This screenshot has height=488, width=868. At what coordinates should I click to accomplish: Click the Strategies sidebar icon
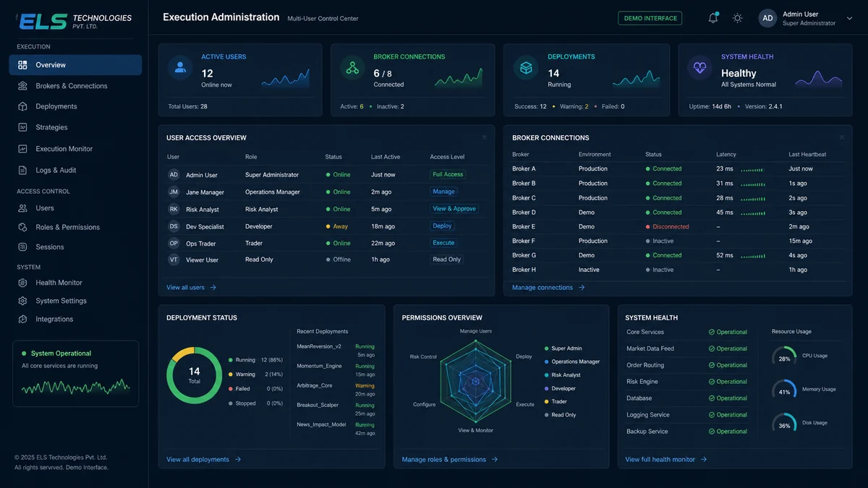[22, 127]
